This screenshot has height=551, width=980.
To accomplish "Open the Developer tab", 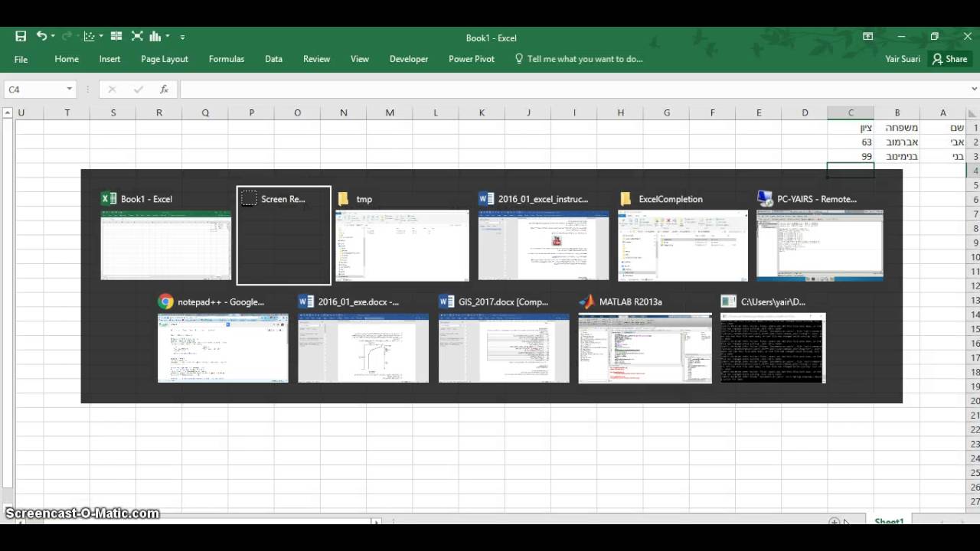I will tap(409, 59).
